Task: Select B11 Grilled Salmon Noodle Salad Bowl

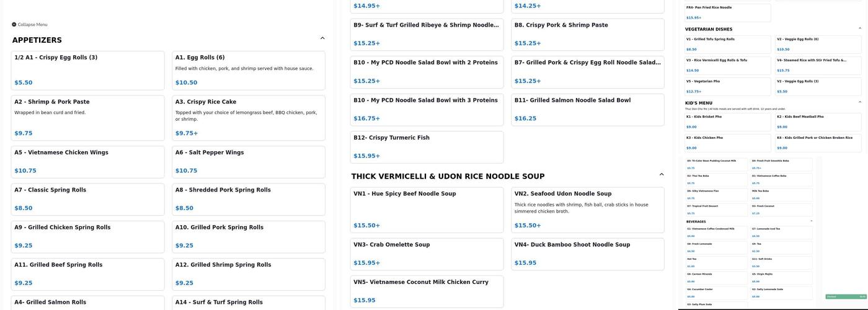Action: (x=588, y=110)
